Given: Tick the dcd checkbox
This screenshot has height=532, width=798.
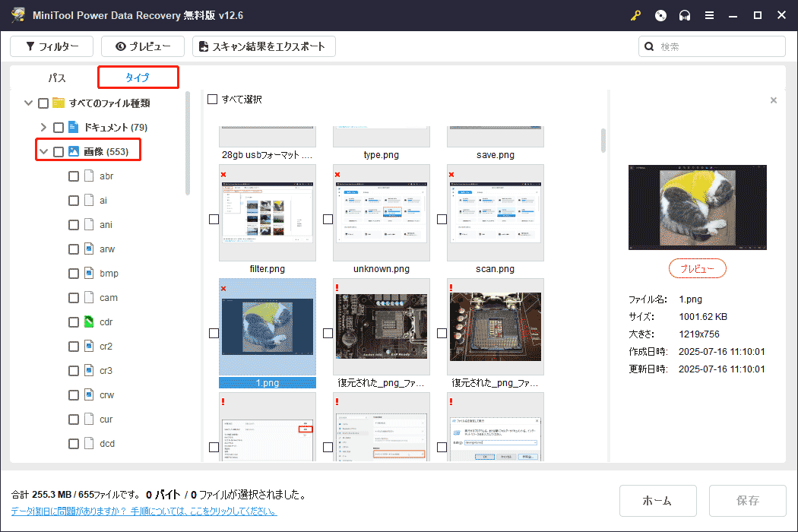Looking at the screenshot, I should 74,444.
